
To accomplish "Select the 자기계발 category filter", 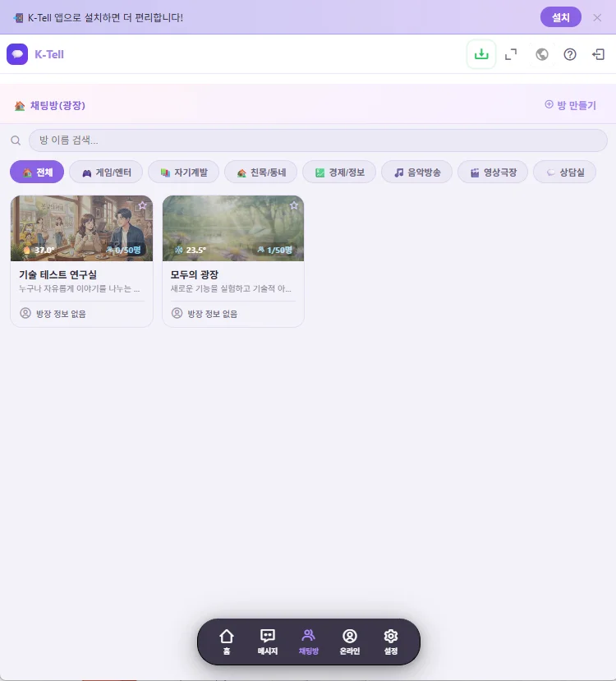I will tap(184, 172).
